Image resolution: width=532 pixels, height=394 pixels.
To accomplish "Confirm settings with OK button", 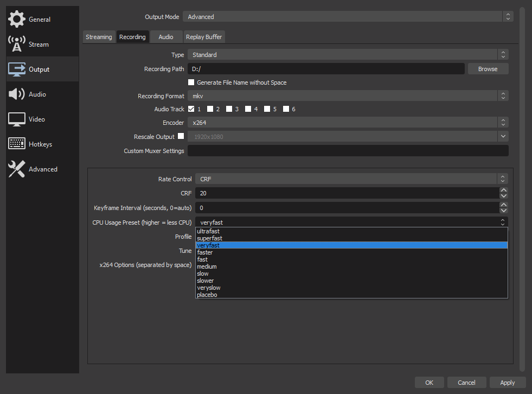I will coord(429,383).
